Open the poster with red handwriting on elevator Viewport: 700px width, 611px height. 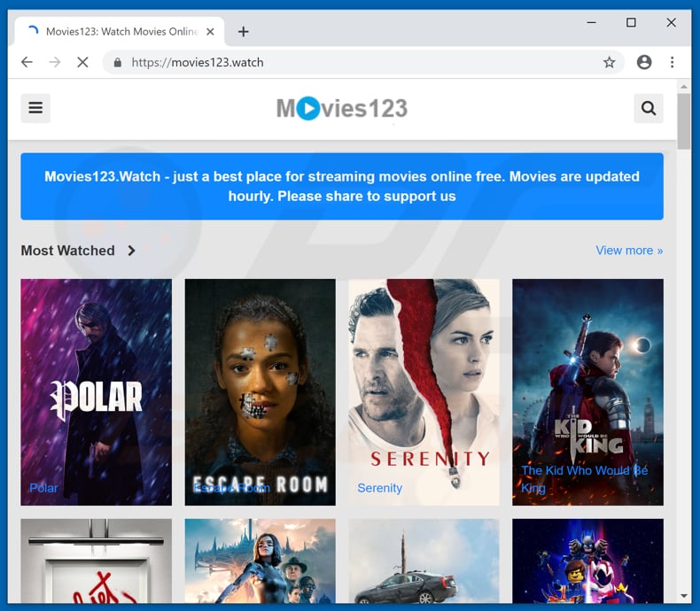96,561
